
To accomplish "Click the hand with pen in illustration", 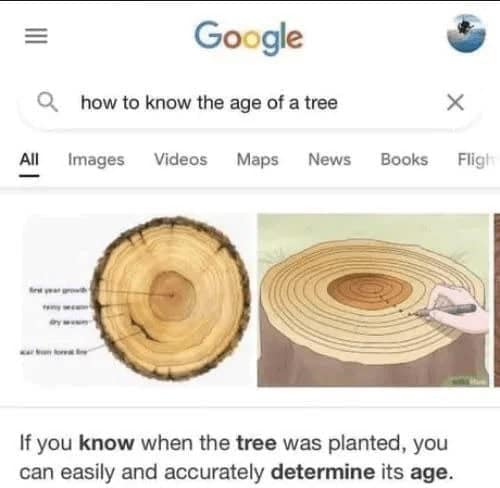I will [x=457, y=308].
